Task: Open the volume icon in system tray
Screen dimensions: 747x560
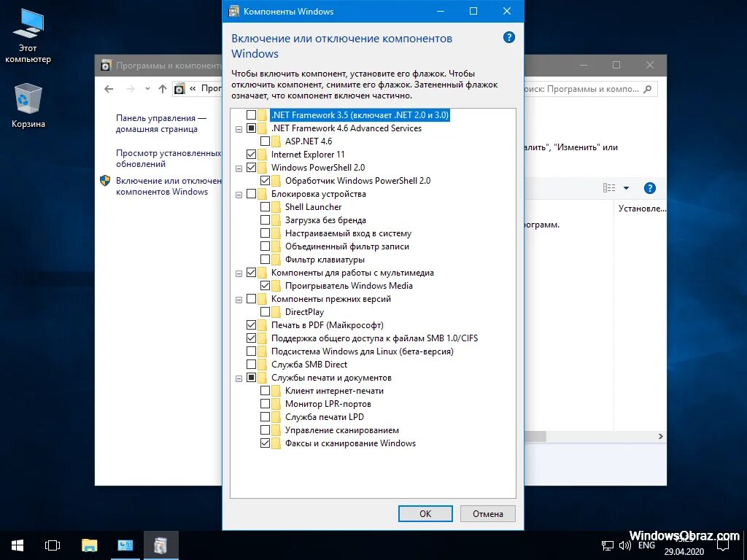Action: click(624, 545)
